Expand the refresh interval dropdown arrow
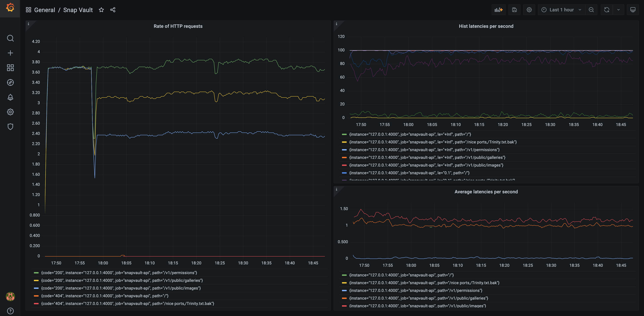 click(x=618, y=10)
